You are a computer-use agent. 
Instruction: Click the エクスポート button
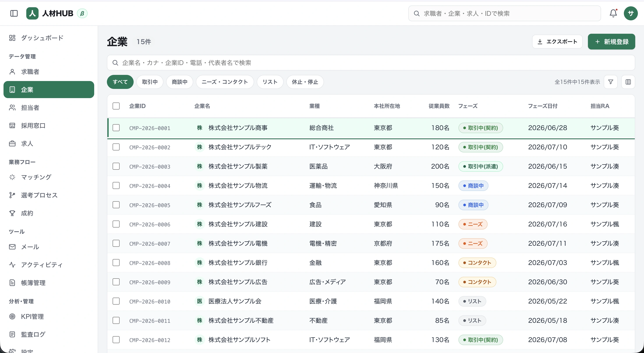point(557,42)
